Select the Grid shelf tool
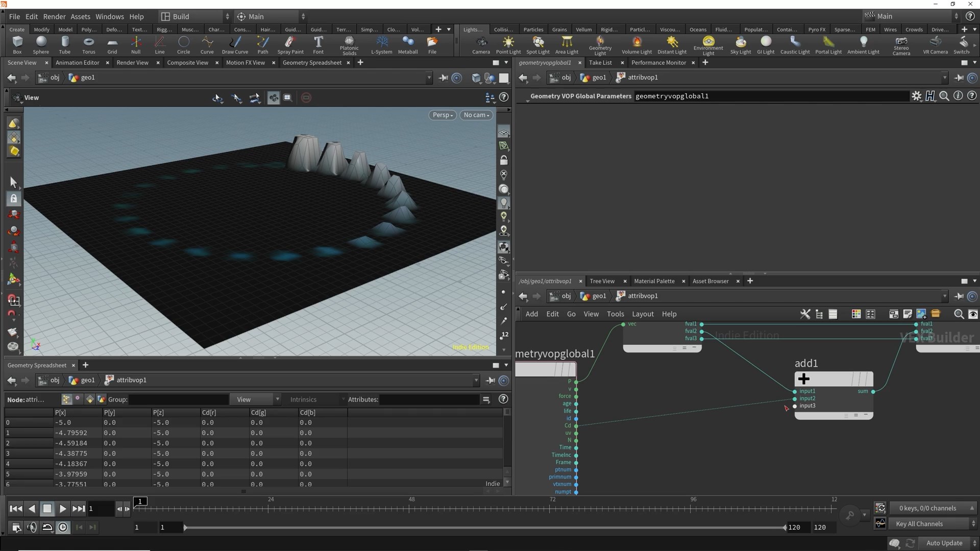 (112, 45)
